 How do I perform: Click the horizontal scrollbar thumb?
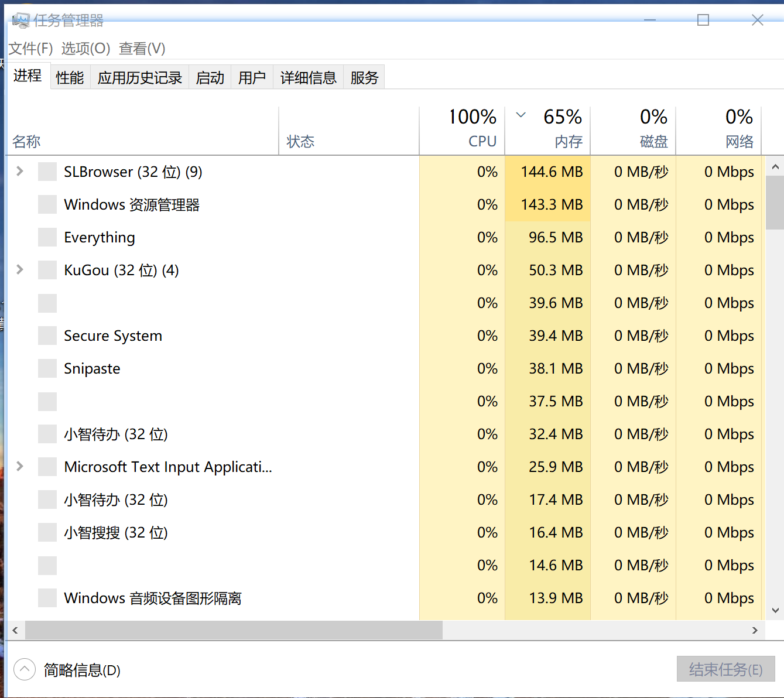click(234, 630)
